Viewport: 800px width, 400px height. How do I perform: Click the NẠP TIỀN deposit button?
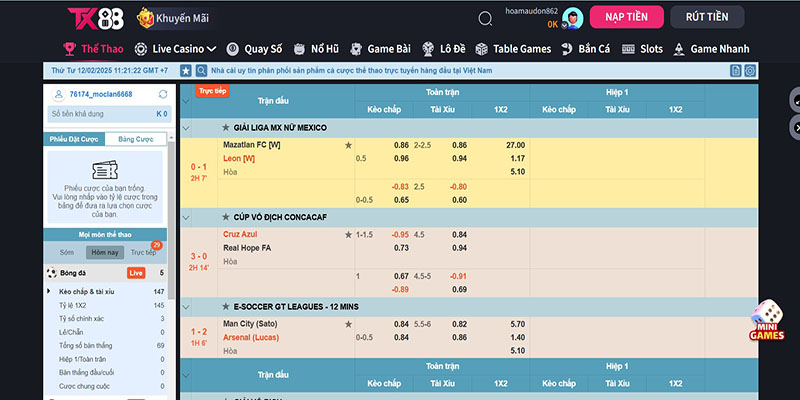coord(626,16)
